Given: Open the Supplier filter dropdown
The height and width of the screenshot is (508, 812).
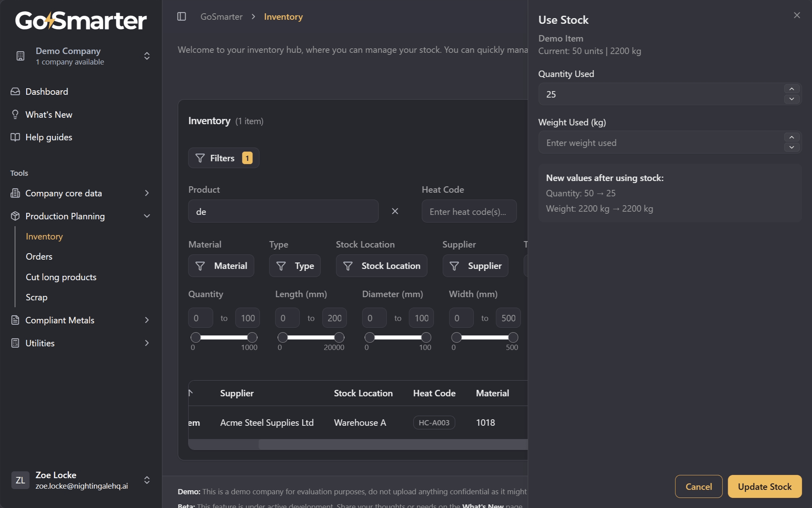Looking at the screenshot, I should [x=475, y=266].
